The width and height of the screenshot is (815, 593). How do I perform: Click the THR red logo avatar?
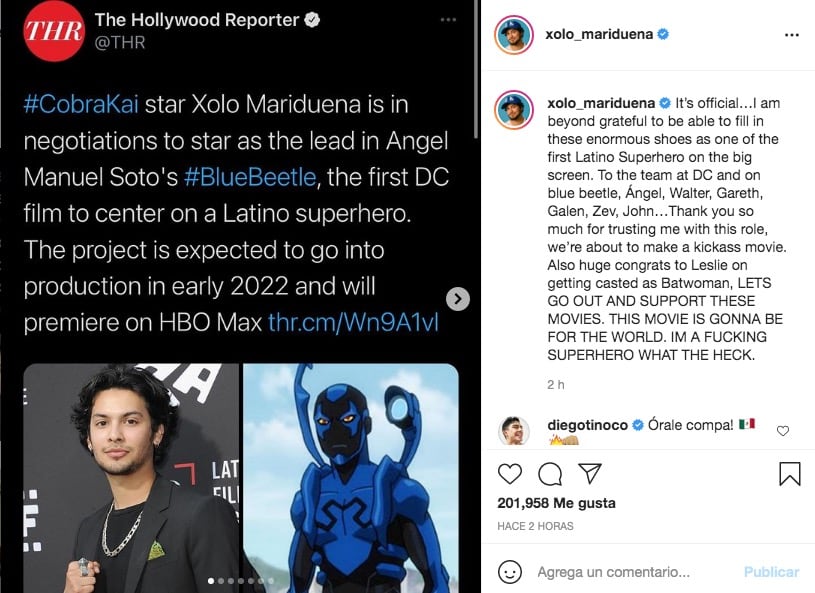pos(54,31)
